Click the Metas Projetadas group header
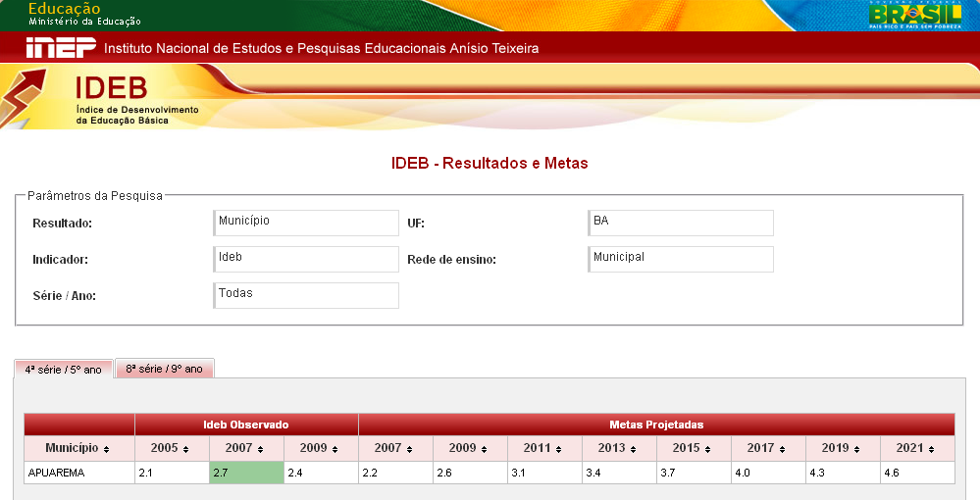The height and width of the screenshot is (500, 980). (657, 425)
